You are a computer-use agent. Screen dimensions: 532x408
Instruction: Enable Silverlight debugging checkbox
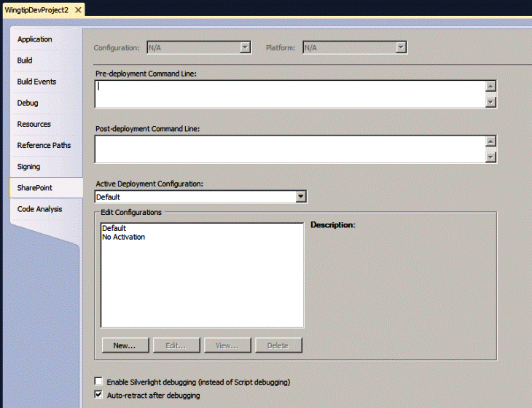(98, 381)
